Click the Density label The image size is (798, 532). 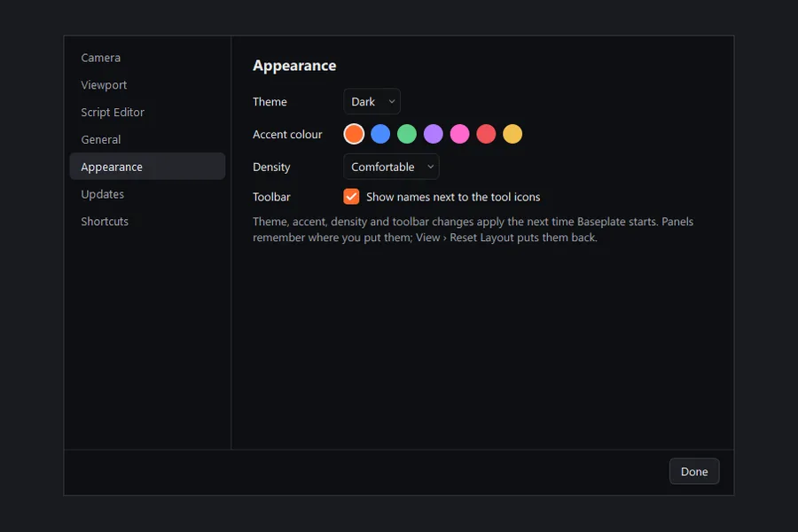tap(271, 167)
